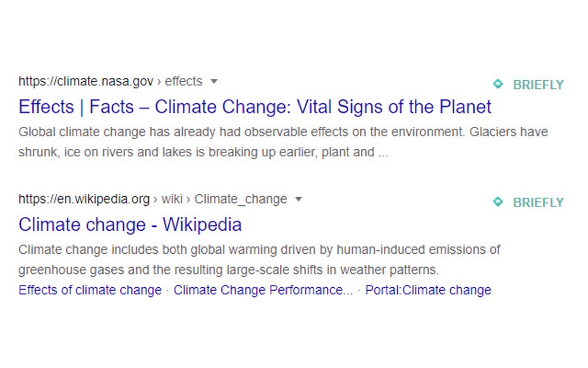588x368 pixels.
Task: Visit the Portal:Climate change sitelink
Action: [428, 290]
